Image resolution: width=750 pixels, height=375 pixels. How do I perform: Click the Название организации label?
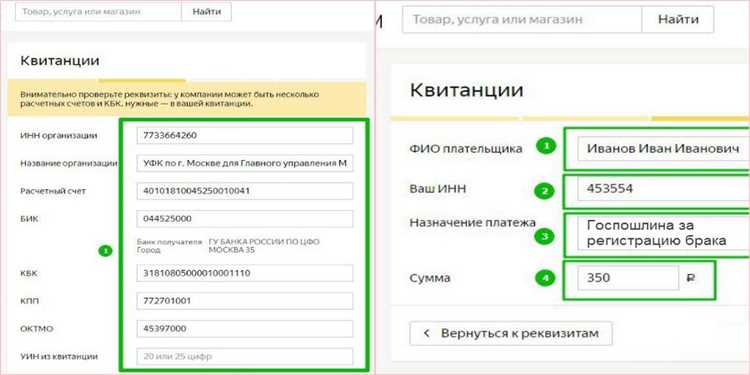[69, 163]
